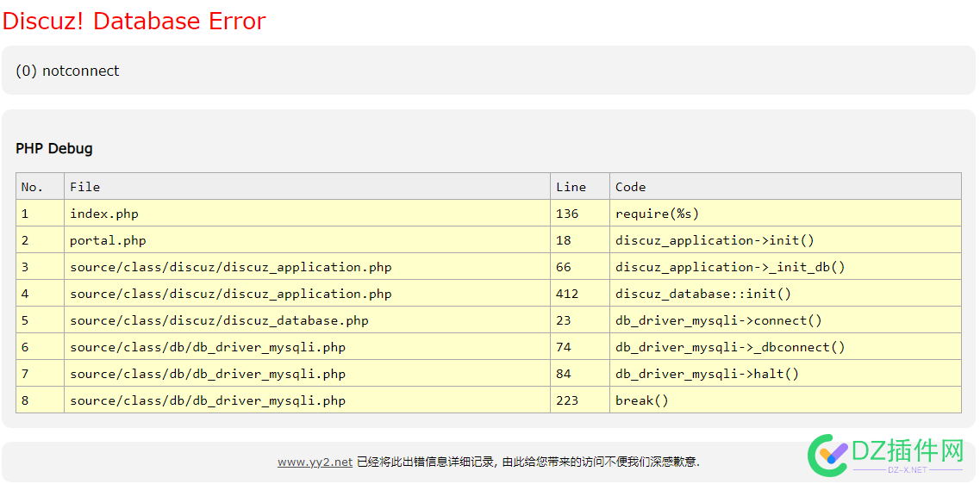The width and height of the screenshot is (980, 490).
Task: Click the "File" column header
Action: coord(307,187)
